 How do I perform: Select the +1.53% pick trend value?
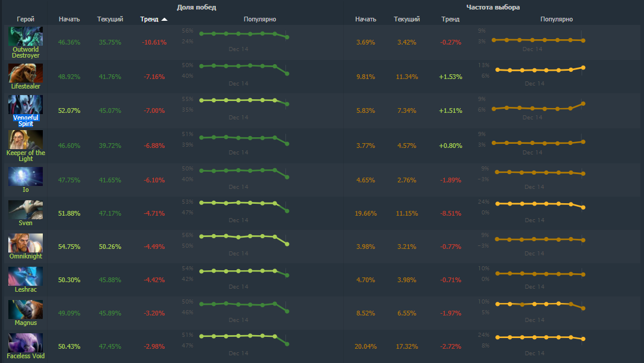(x=451, y=77)
